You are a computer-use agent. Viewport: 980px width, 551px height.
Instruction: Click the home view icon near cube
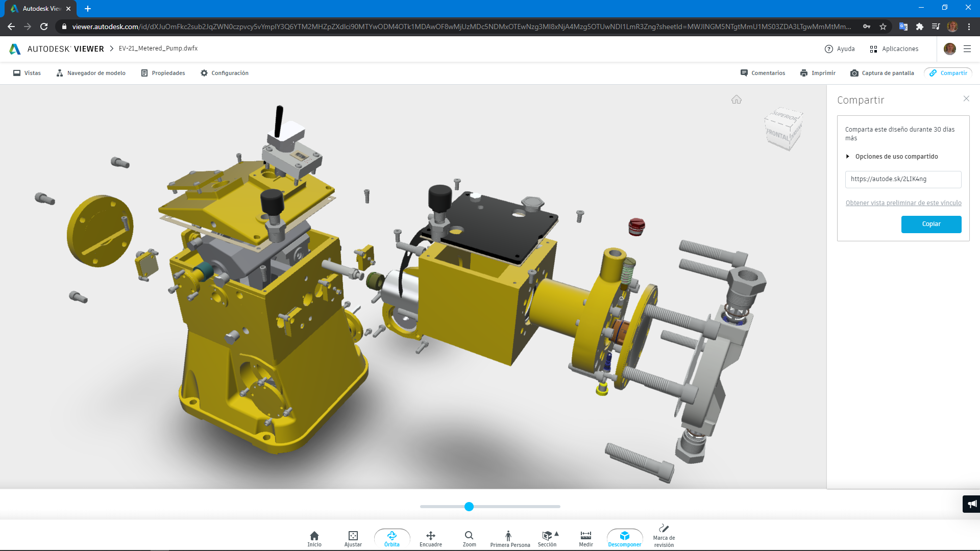pyautogui.click(x=736, y=99)
